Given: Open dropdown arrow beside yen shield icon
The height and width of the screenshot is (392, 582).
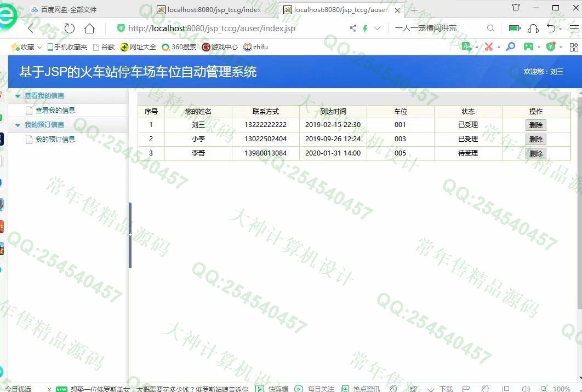Looking at the screenshot, I should 561,47.
